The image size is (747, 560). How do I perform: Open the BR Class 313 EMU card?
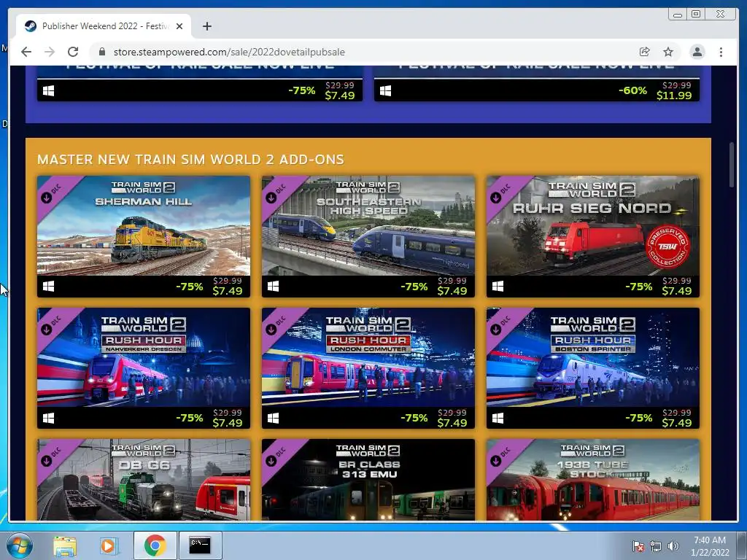click(368, 480)
